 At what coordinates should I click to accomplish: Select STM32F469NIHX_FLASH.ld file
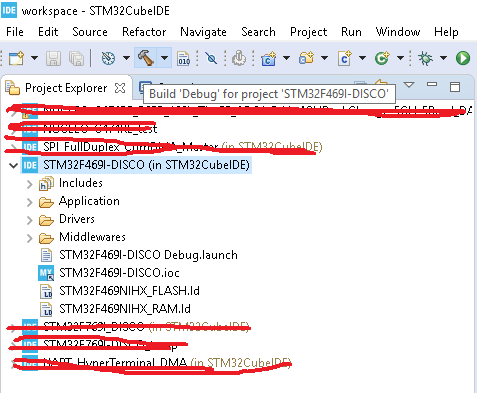tap(129, 291)
